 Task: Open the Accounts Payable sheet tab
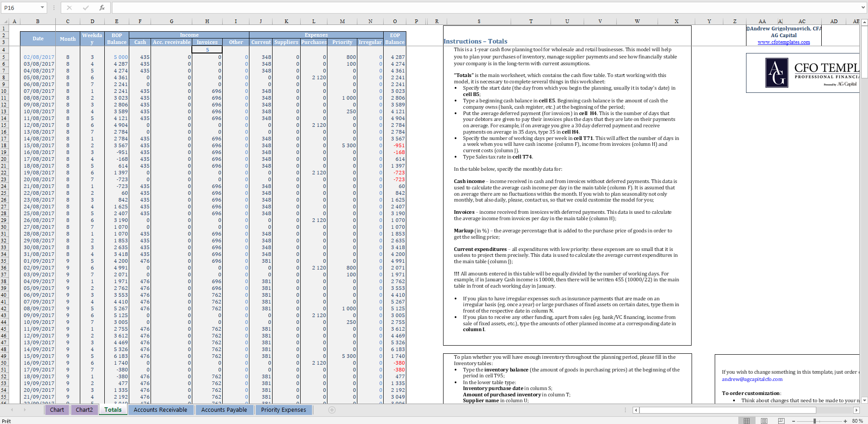224,410
